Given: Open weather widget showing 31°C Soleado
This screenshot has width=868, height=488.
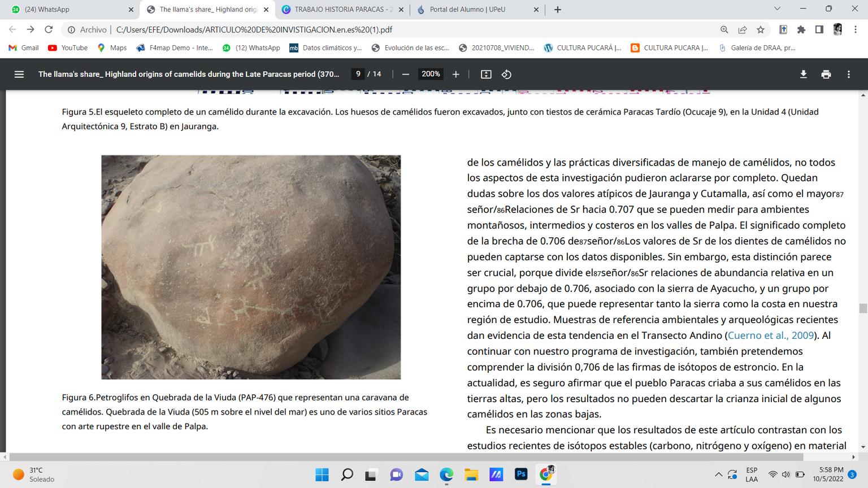Looking at the screenshot, I should click(x=34, y=474).
